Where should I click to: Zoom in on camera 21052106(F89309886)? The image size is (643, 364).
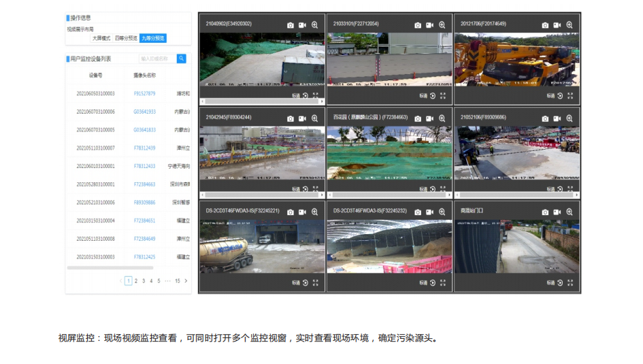(x=570, y=118)
